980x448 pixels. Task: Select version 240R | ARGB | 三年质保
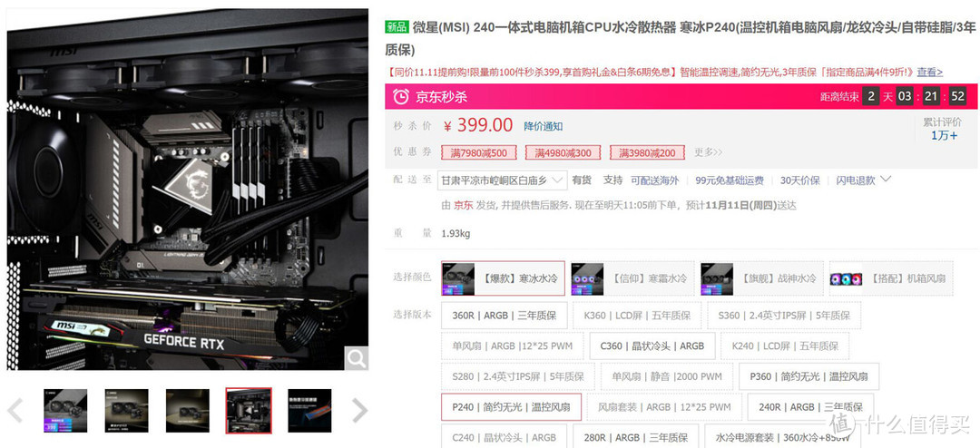(810, 407)
